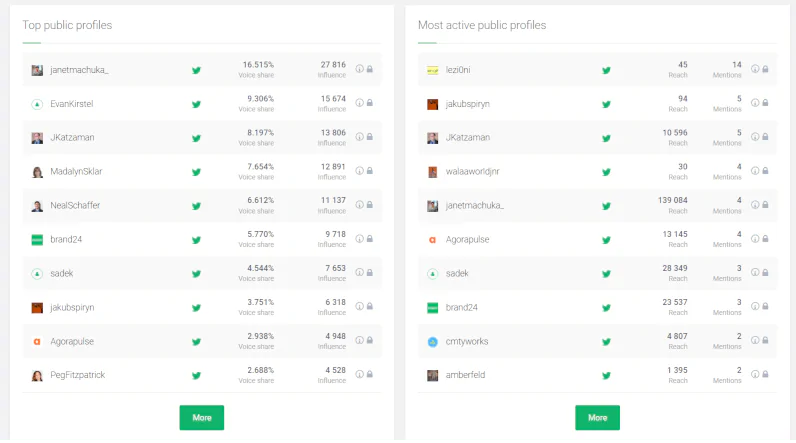The height and width of the screenshot is (443, 796).
Task: Open the Agorapulse profile in Most active list
Action: coord(470,240)
